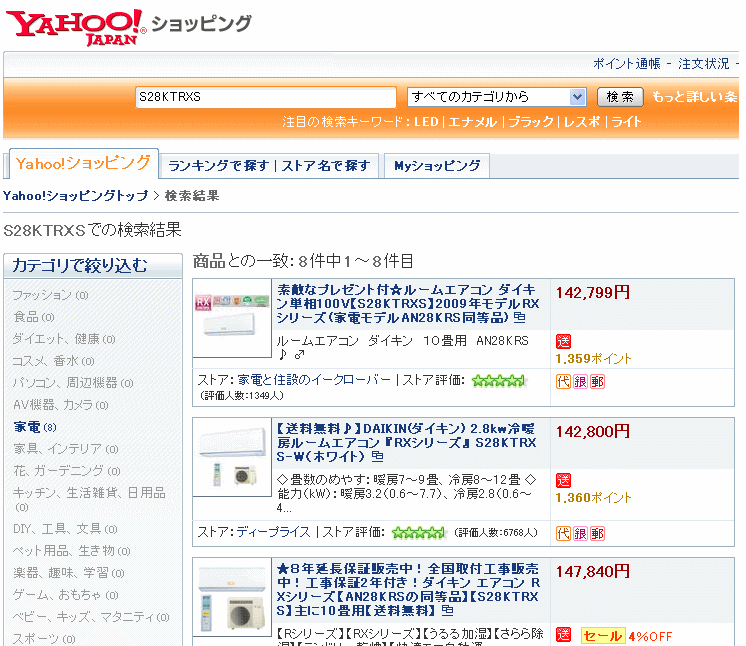Screen dimensions: 746x646
Task: Open ★8年延長保証販売中 product title
Action: click(x=408, y=589)
